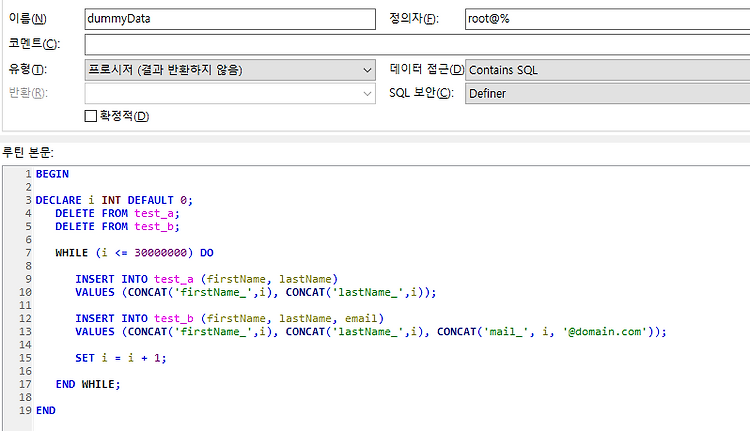Click the 루틴 본문 routine body label
The image size is (750, 431).
click(28, 153)
